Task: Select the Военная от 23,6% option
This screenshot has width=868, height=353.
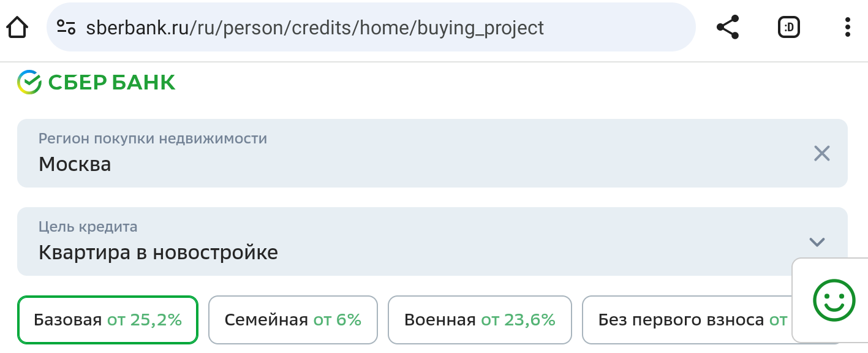Action: (480, 320)
